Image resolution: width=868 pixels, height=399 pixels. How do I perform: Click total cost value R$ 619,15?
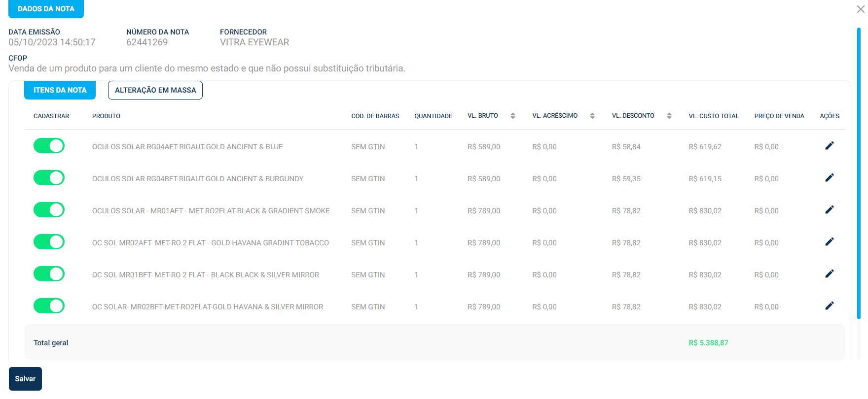705,179
